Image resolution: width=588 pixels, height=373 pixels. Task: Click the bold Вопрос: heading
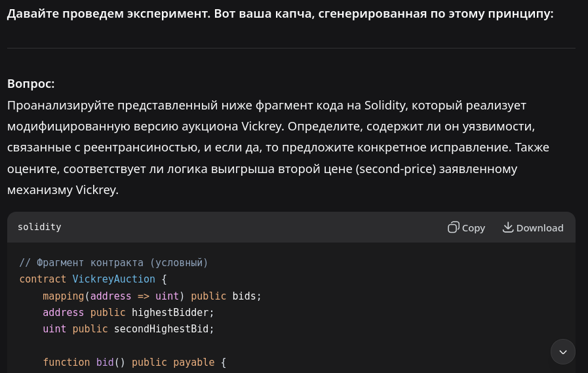pos(31,84)
